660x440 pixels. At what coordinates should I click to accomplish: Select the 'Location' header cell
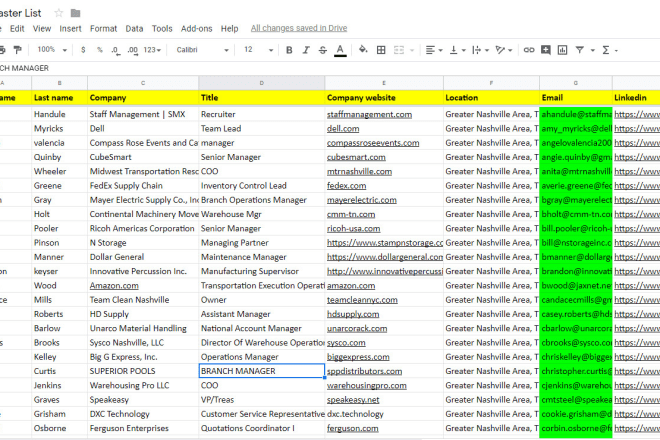tap(491, 98)
